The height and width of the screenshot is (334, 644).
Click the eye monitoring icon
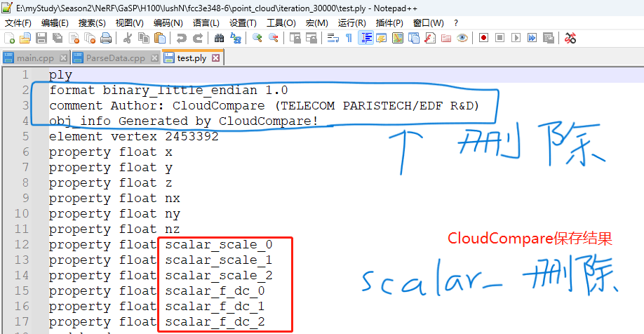462,38
